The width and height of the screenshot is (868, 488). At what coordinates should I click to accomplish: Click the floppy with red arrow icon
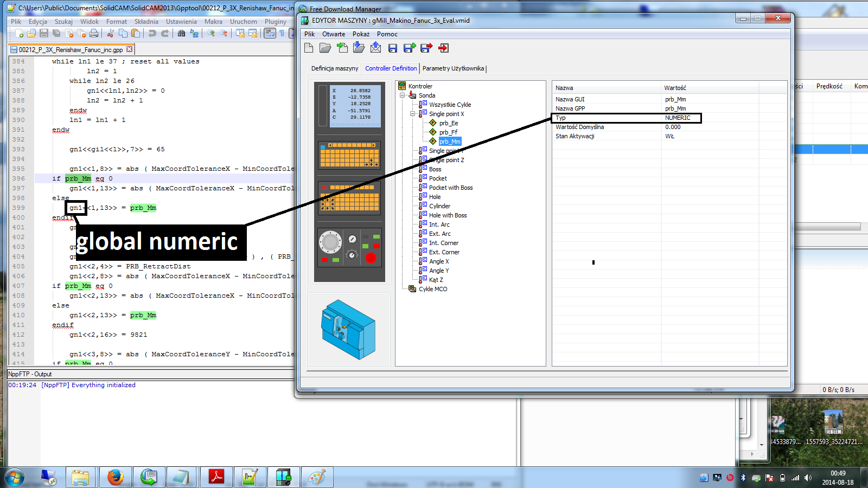coord(426,48)
